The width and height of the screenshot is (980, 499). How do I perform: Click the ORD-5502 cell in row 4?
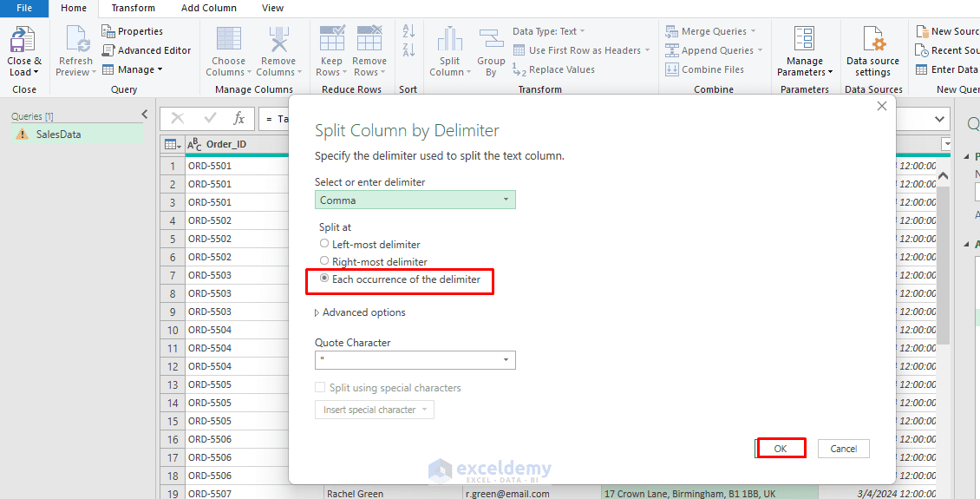pyautogui.click(x=238, y=220)
